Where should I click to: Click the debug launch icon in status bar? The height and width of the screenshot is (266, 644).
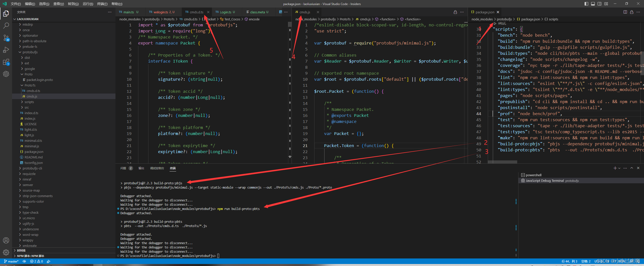(49, 261)
